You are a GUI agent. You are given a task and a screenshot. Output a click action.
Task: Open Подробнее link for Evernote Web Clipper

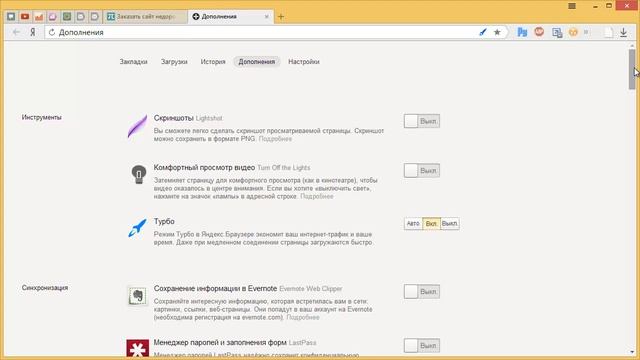pyautogui.click(x=303, y=318)
